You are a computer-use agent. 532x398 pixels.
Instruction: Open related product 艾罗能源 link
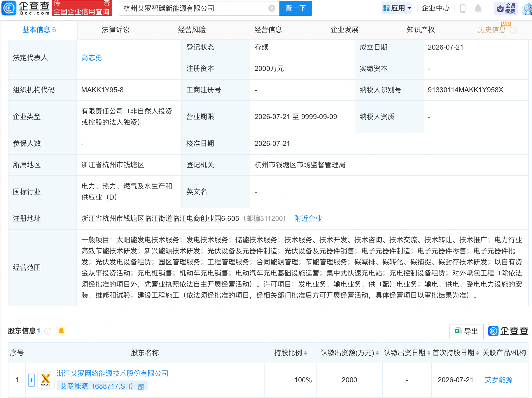click(x=498, y=380)
